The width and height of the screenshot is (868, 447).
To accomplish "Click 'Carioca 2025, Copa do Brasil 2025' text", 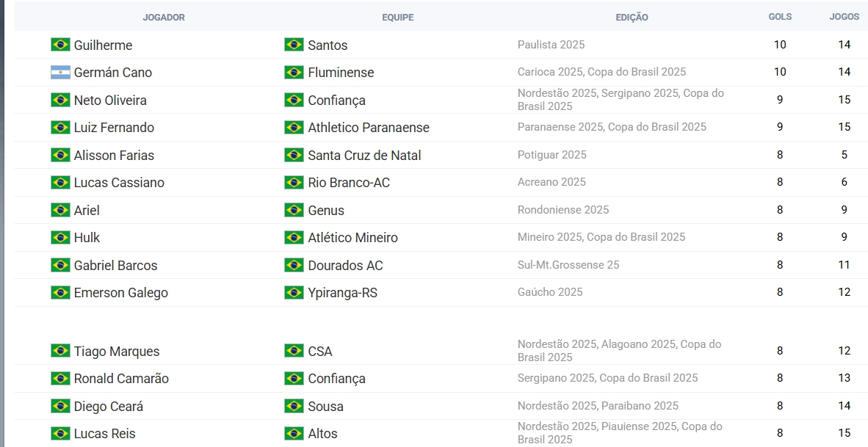I will tap(601, 72).
